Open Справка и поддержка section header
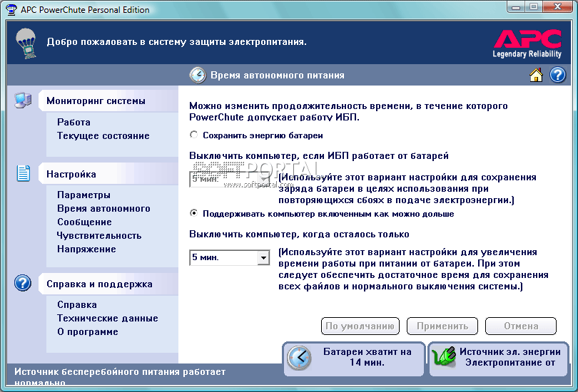 pos(108,284)
